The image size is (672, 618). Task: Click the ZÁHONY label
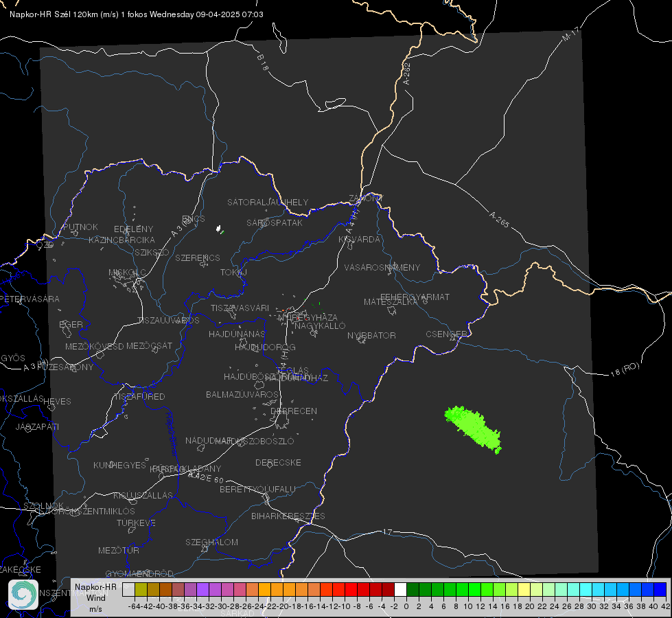click(366, 198)
